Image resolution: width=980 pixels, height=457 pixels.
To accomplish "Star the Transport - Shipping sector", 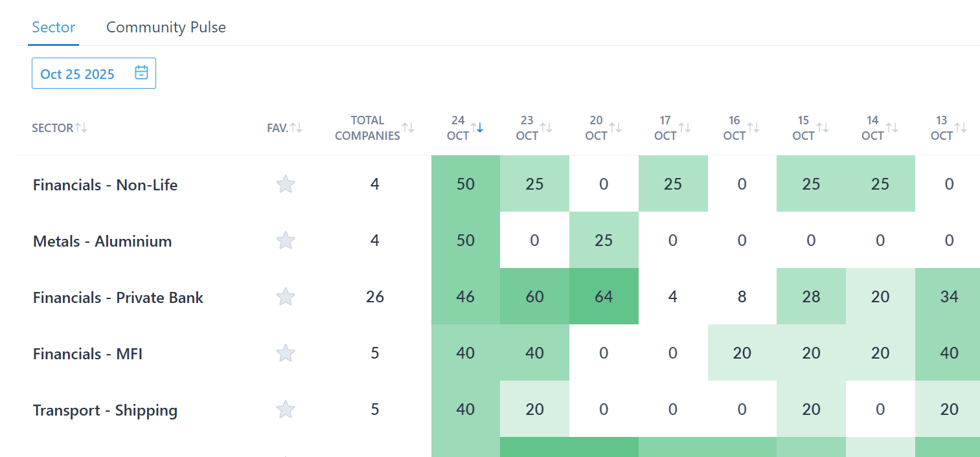I will pos(286,409).
